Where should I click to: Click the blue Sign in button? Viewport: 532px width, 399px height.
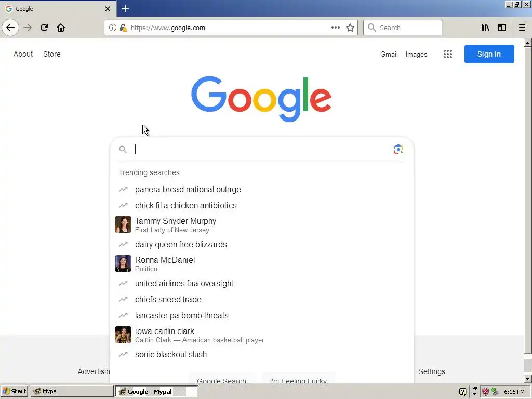pos(489,54)
